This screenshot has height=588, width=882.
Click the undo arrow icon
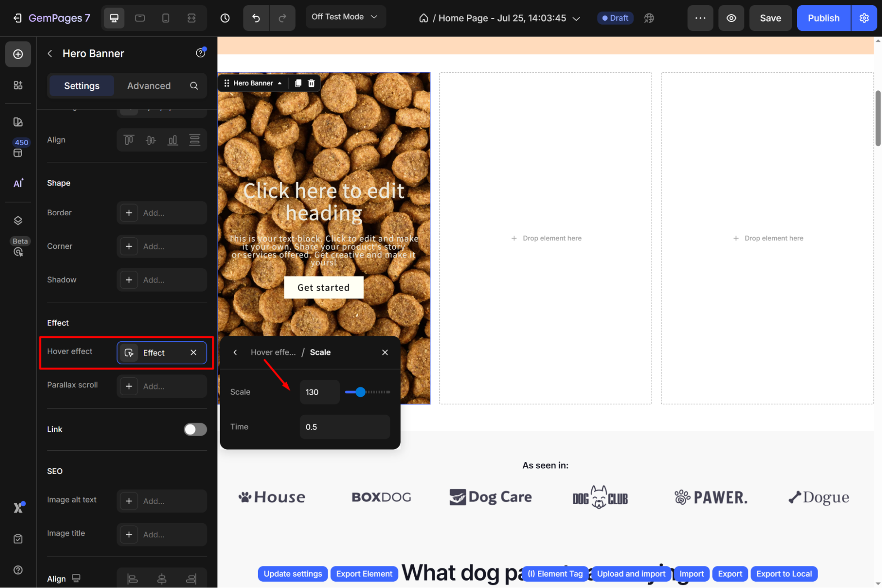[x=256, y=18]
